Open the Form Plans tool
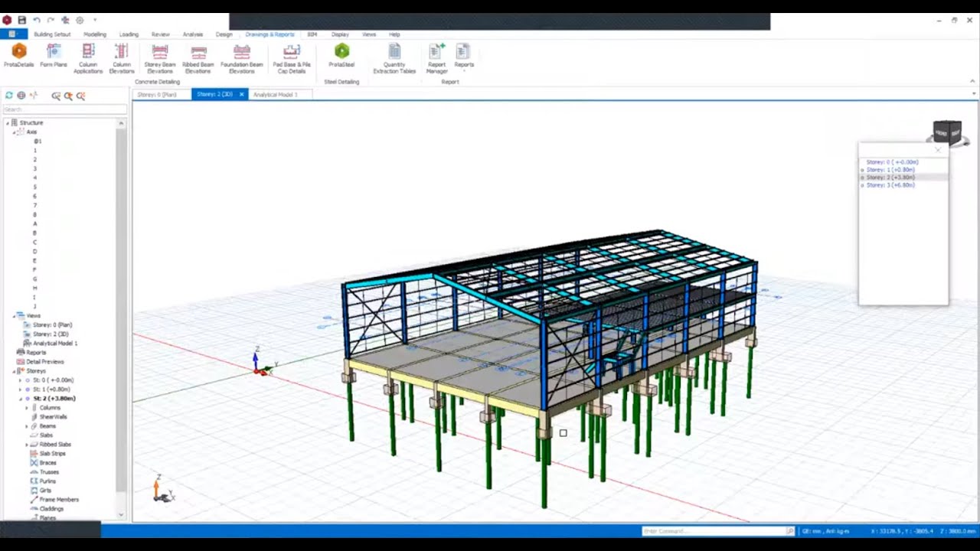The width and height of the screenshot is (980, 551). [54, 55]
